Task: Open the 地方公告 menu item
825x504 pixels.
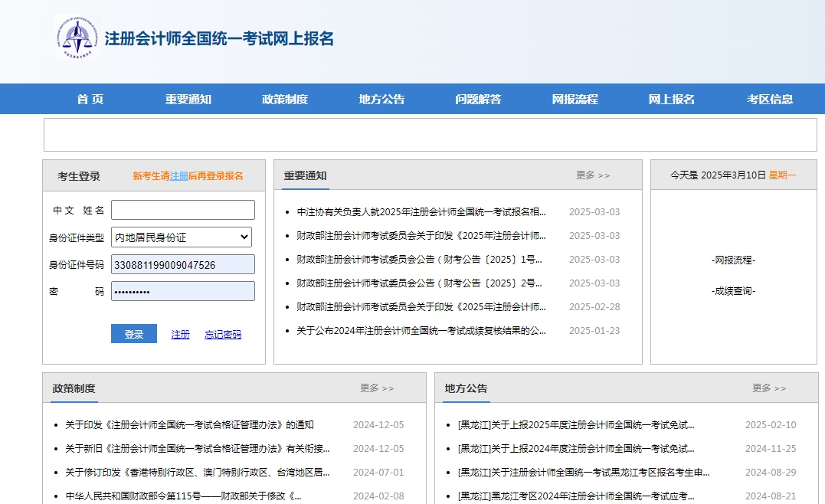Action: click(x=381, y=98)
